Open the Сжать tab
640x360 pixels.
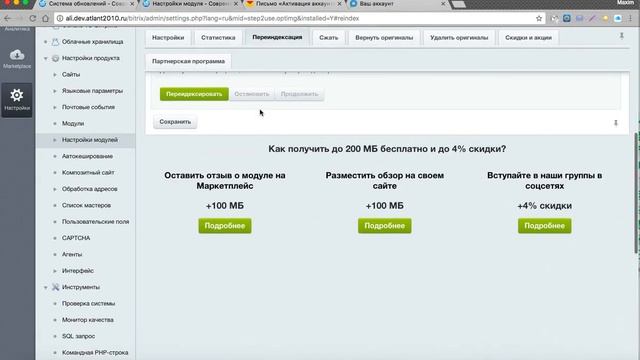(x=329, y=38)
